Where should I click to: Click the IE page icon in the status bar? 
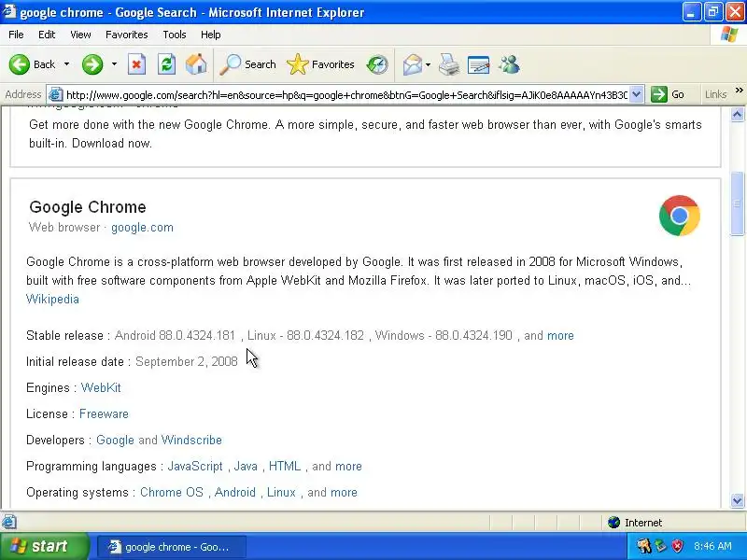[9, 522]
